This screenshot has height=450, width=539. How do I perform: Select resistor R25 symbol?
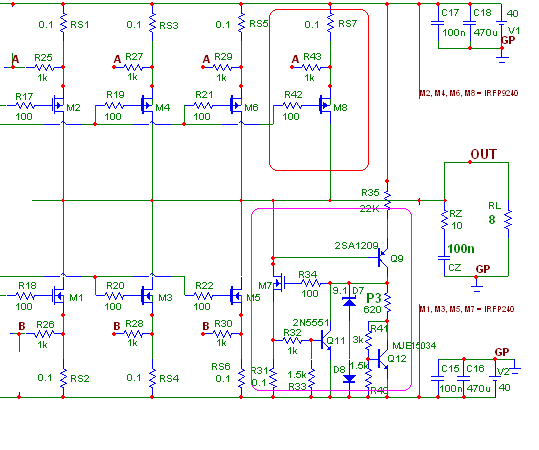[x=44, y=67]
